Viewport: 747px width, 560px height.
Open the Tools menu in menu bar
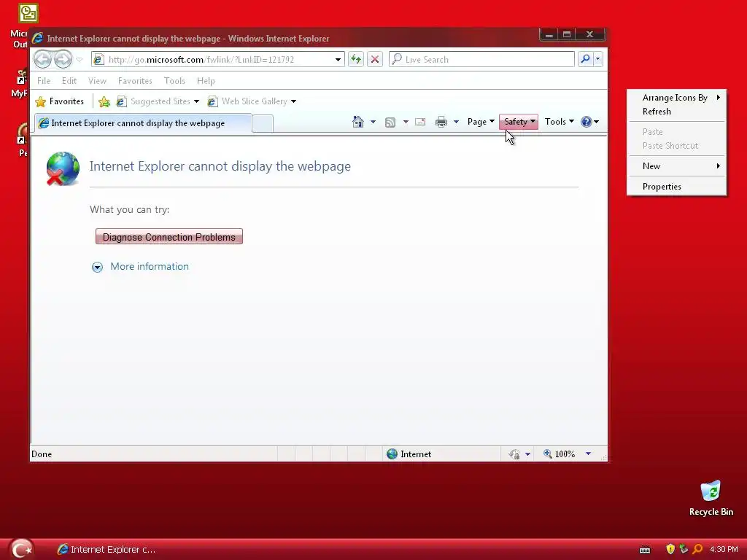point(174,81)
